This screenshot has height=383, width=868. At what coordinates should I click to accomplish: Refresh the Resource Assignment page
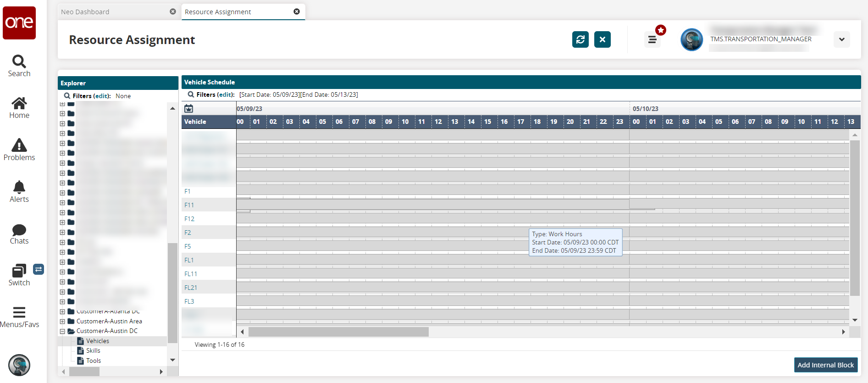(581, 39)
